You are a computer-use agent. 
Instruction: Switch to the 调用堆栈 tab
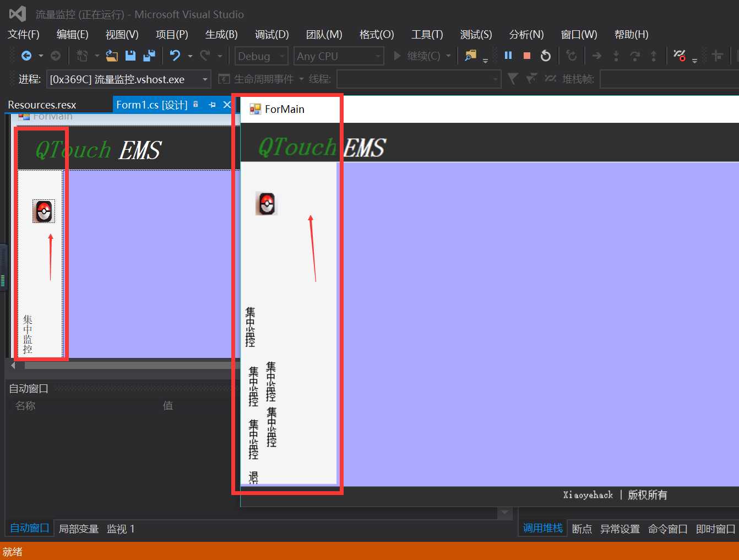pos(543,528)
